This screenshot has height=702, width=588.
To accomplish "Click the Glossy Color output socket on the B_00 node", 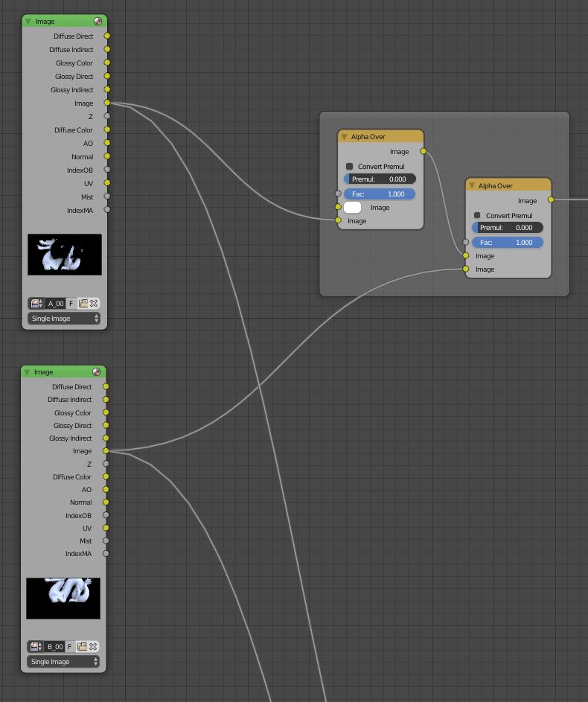I will tap(106, 412).
